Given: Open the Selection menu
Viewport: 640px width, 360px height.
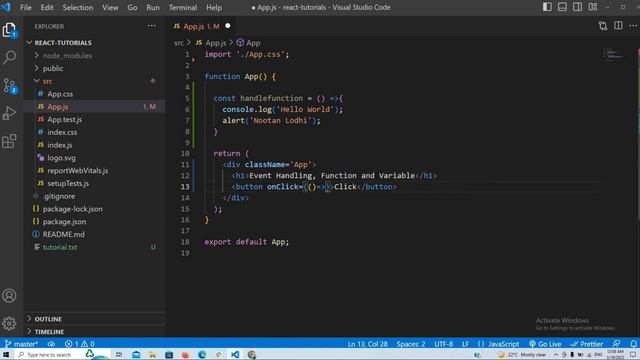Looking at the screenshot, I should pos(78,7).
